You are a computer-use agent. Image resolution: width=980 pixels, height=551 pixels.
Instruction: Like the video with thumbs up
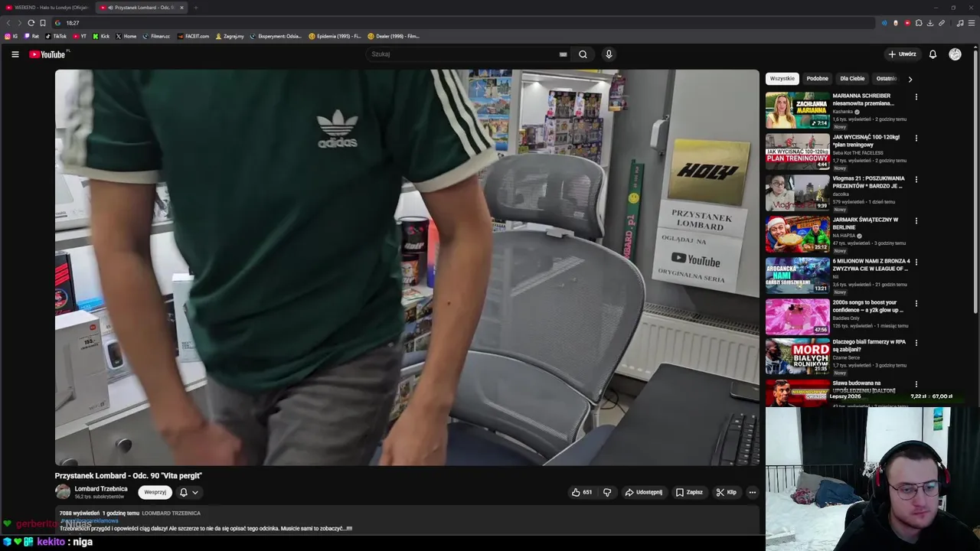point(581,492)
